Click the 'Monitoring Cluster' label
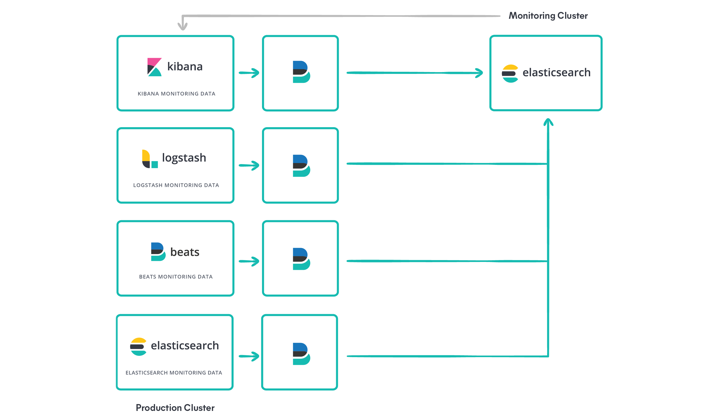720x420 pixels. point(548,16)
